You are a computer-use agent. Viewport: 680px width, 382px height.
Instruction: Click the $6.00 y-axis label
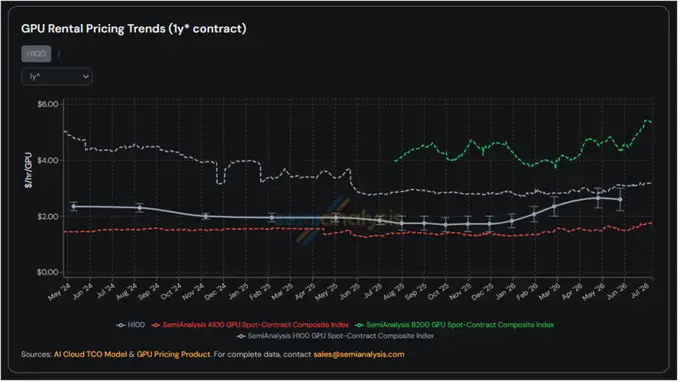[48, 104]
